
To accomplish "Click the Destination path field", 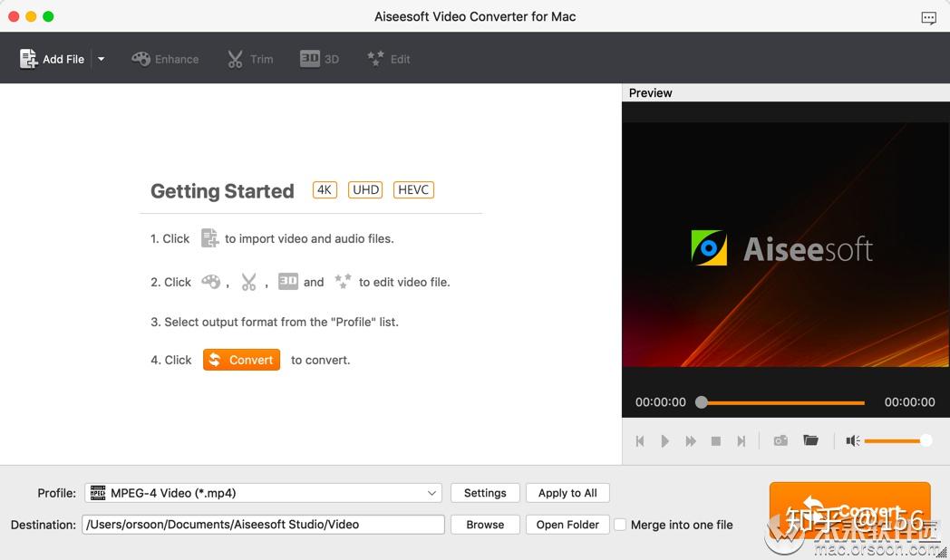I will click(x=263, y=525).
